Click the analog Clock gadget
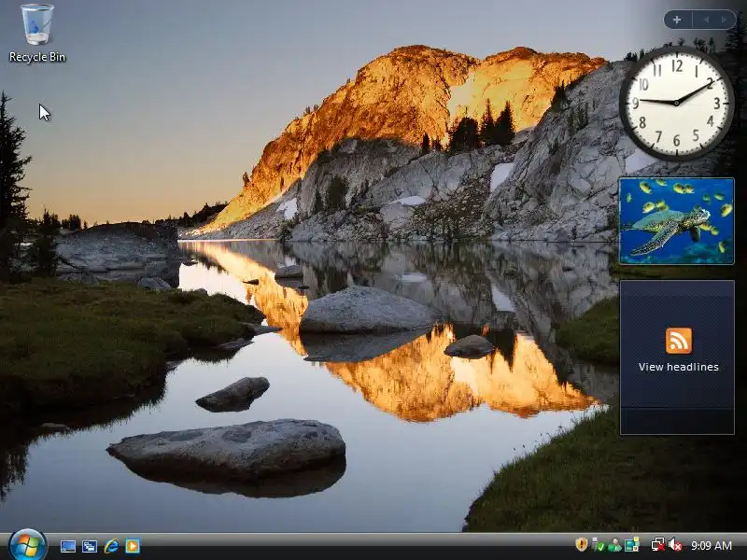 (677, 103)
